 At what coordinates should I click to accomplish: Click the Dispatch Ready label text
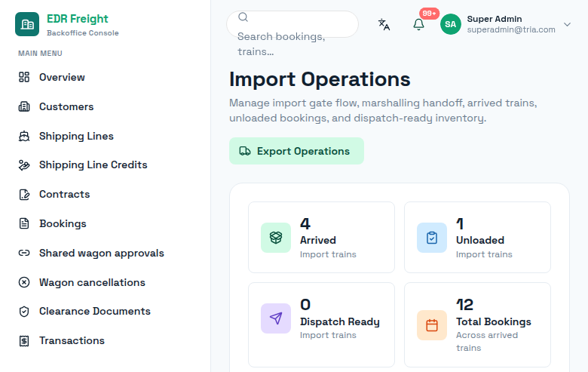point(340,321)
